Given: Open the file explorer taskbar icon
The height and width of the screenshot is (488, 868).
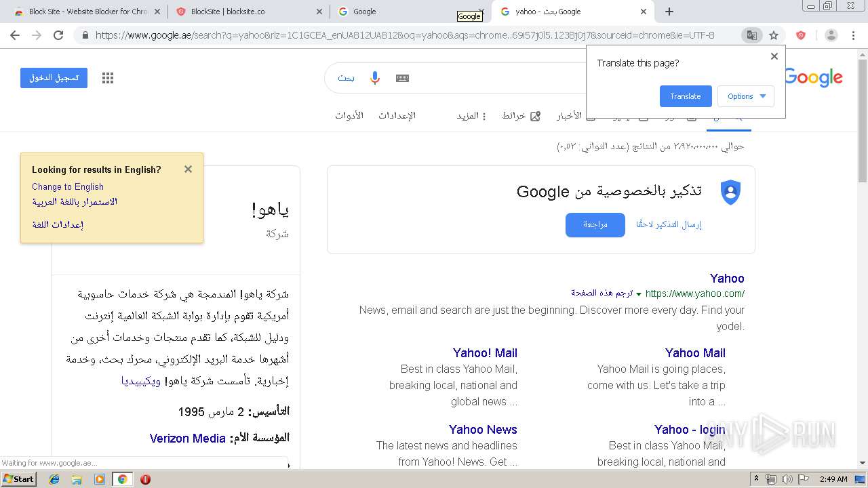Looking at the screenshot, I should tap(77, 479).
